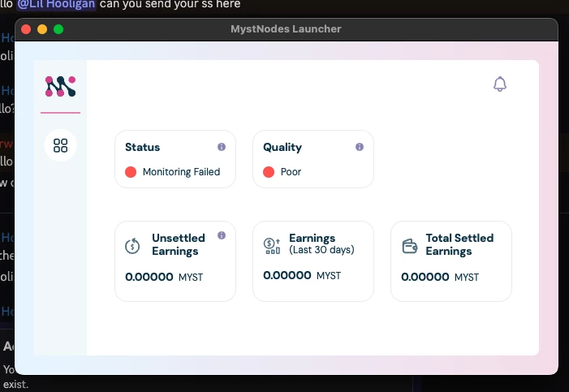Click Last 30 days 0.00000 MYST value
Image resolution: width=569 pixels, height=392 pixels.
click(x=302, y=275)
